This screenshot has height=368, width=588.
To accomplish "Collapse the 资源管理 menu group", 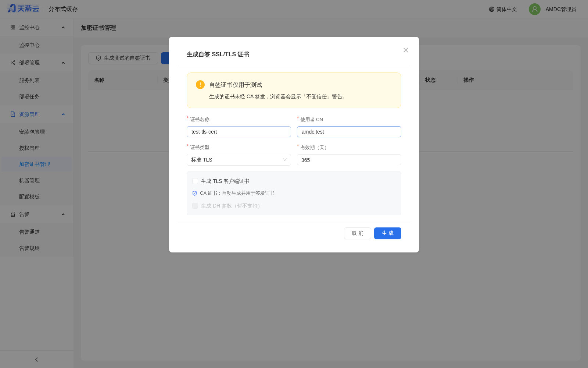I will (63, 114).
